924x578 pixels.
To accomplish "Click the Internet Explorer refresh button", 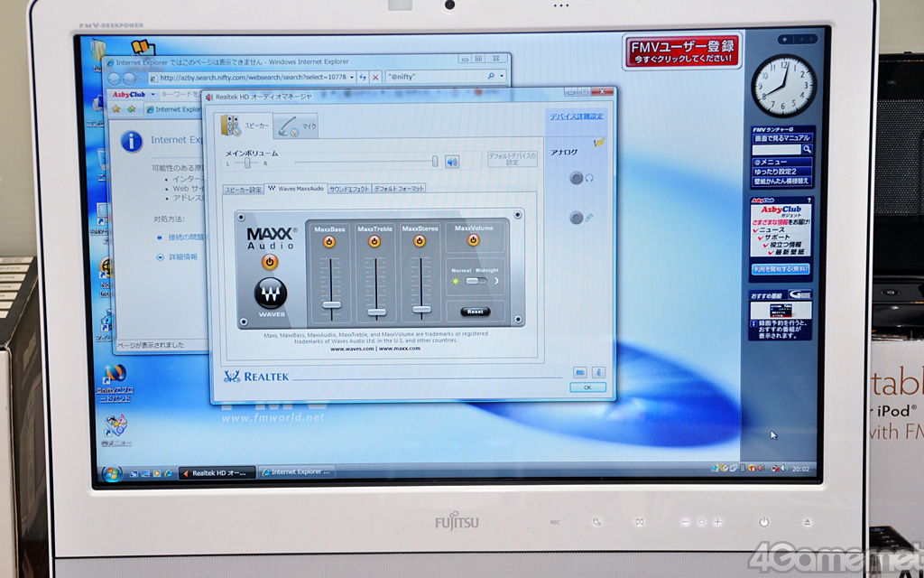I will (x=363, y=78).
